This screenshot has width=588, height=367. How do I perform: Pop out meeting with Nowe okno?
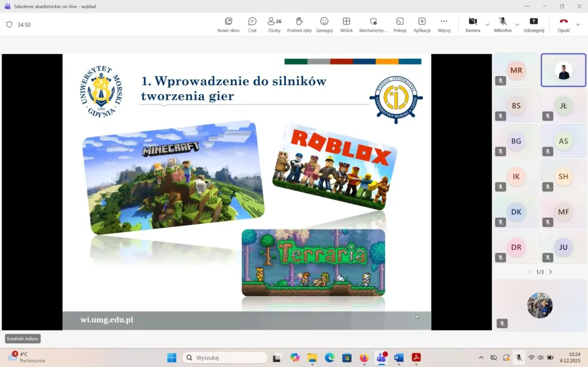(228, 24)
